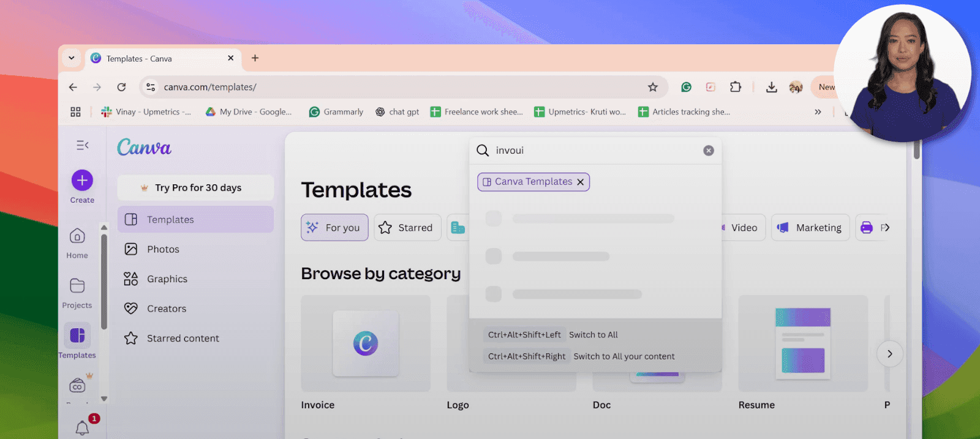This screenshot has height=439, width=980.
Task: Click the Logo category label
Action: 458,405
